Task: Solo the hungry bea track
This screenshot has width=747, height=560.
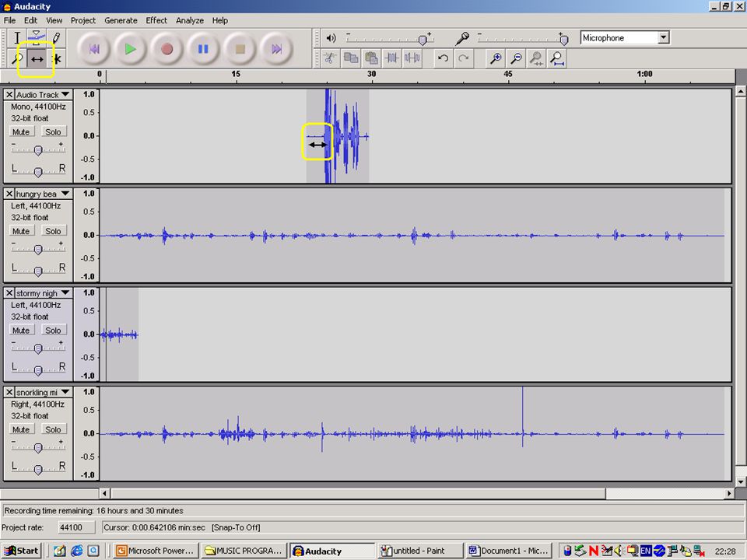Action: pos(53,231)
